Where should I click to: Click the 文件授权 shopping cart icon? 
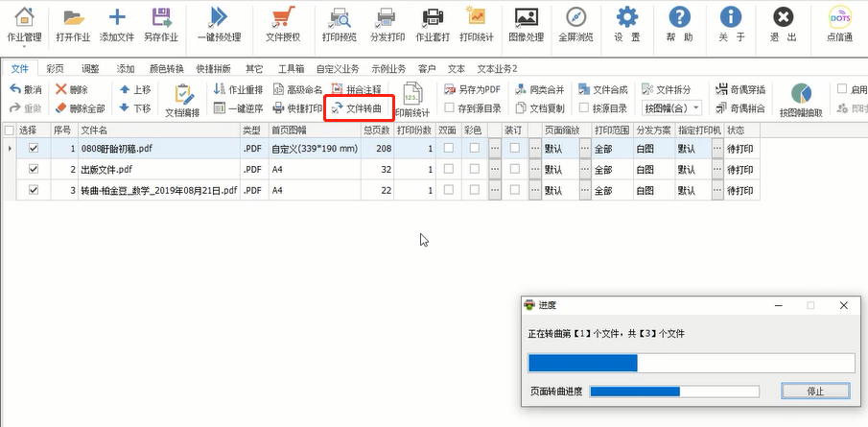pyautogui.click(x=283, y=18)
